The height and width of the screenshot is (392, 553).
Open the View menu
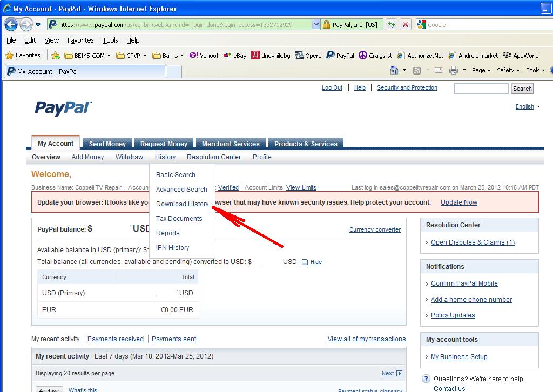51,40
